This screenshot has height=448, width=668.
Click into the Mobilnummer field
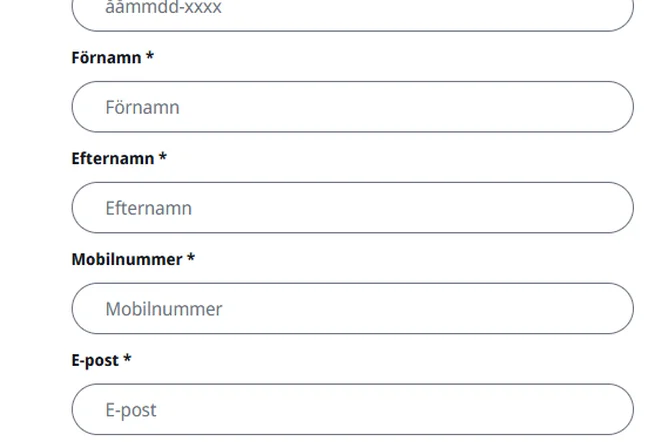tap(352, 309)
